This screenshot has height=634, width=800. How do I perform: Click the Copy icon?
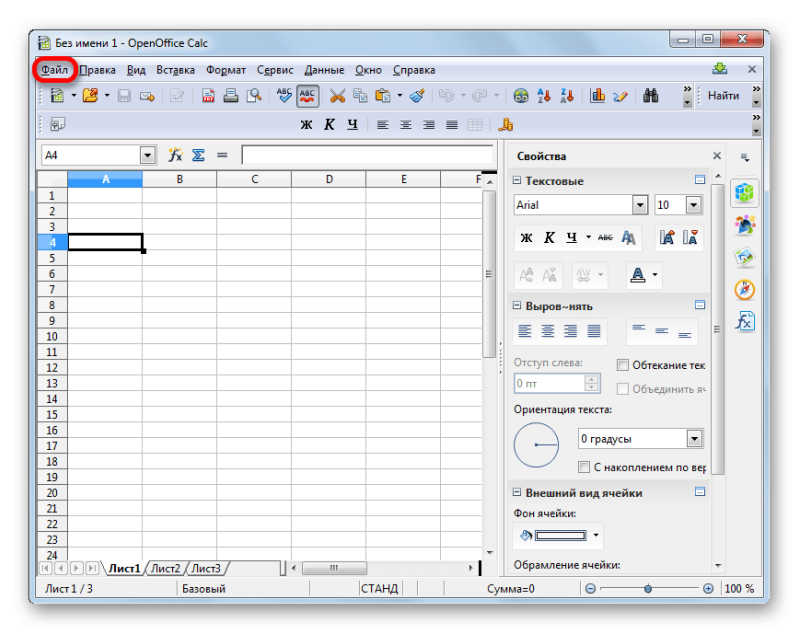360,95
